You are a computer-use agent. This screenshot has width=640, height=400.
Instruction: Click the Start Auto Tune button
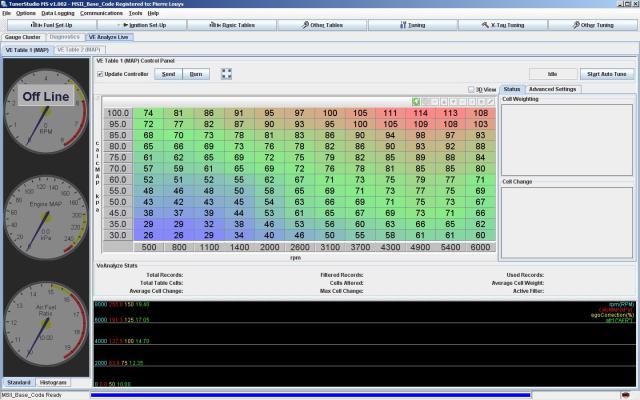click(607, 74)
